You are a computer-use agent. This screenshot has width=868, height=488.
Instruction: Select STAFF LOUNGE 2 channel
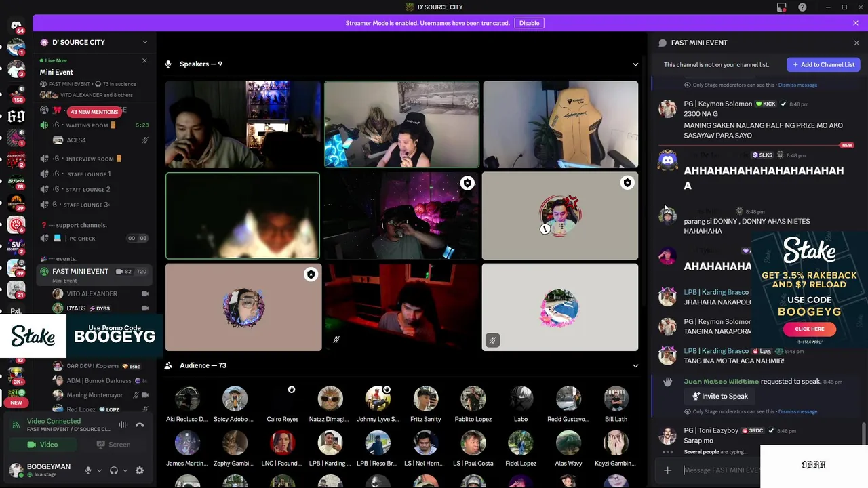(94, 190)
